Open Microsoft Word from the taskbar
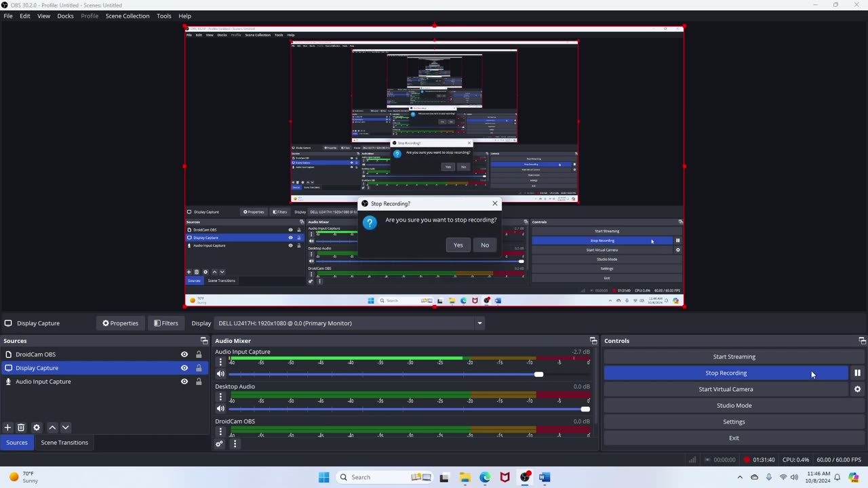Screen dimensions: 868x488 [544, 477]
